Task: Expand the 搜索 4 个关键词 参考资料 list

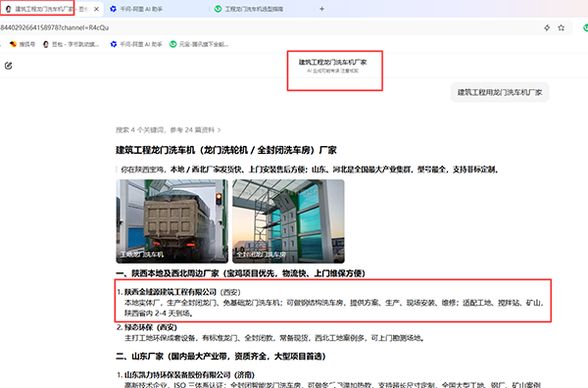Action: click(x=168, y=130)
